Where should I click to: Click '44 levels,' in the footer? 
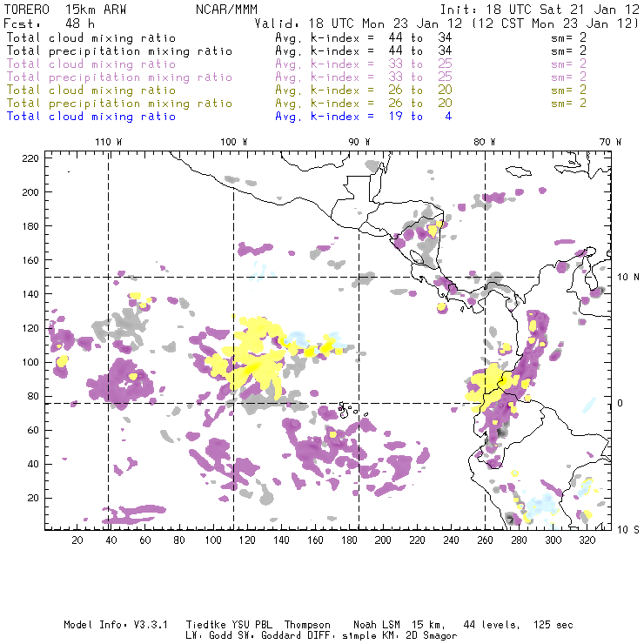tap(492, 625)
